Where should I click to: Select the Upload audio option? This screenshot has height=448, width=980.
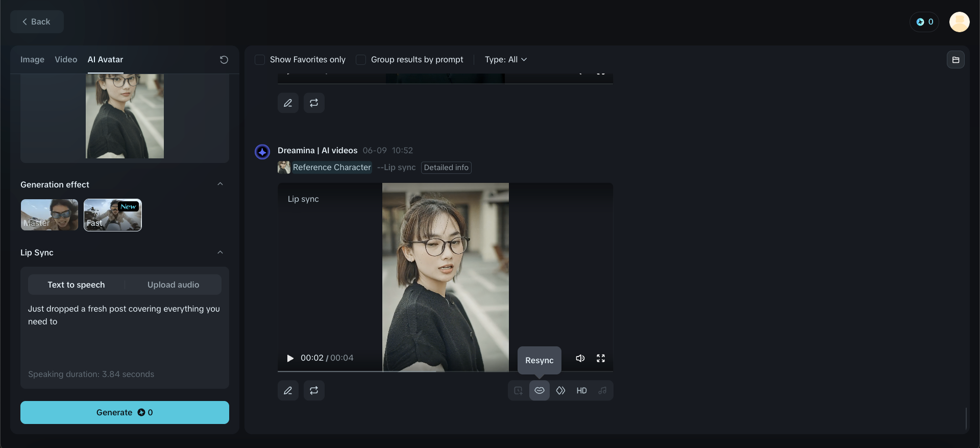pyautogui.click(x=173, y=285)
